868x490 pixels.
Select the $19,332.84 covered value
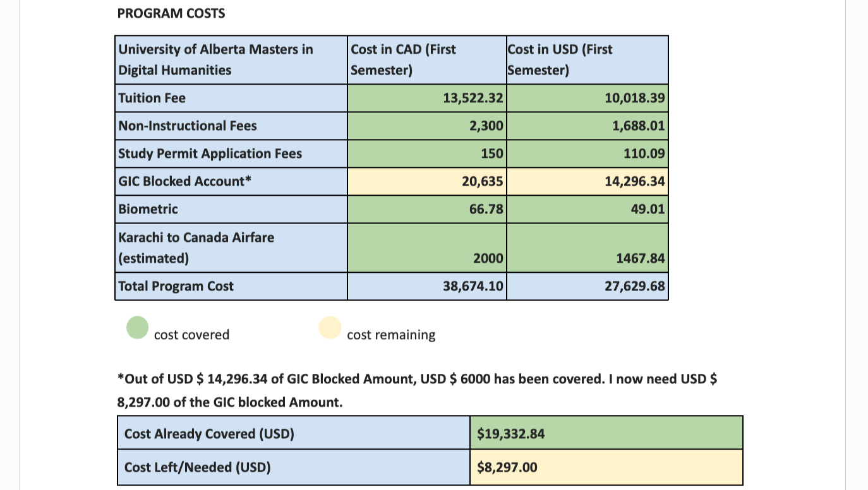(511, 434)
